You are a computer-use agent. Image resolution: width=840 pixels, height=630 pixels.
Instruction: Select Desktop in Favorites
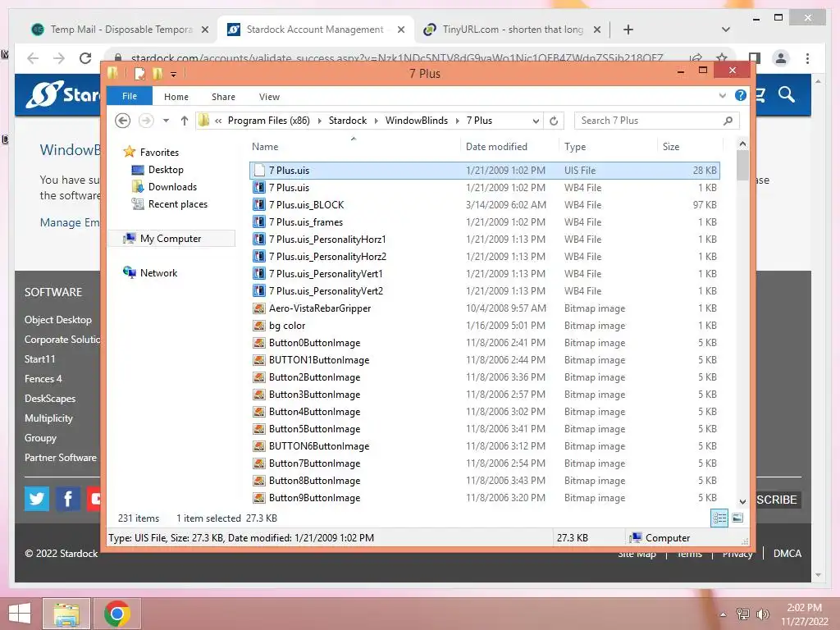pyautogui.click(x=166, y=169)
